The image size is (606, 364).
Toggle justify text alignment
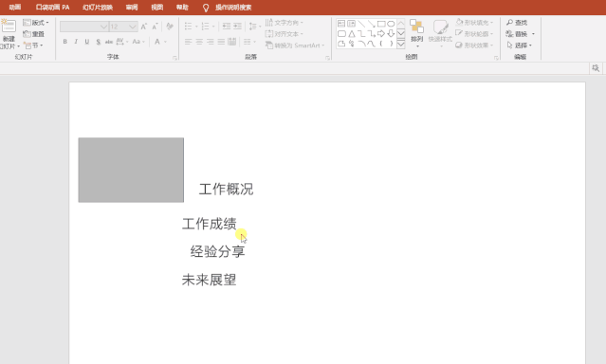point(221,42)
